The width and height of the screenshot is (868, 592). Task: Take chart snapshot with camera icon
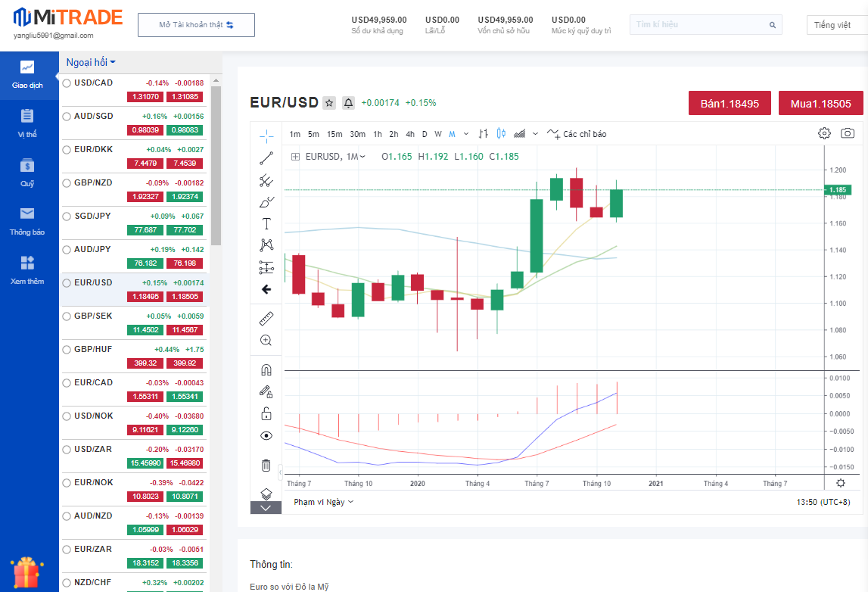point(848,133)
